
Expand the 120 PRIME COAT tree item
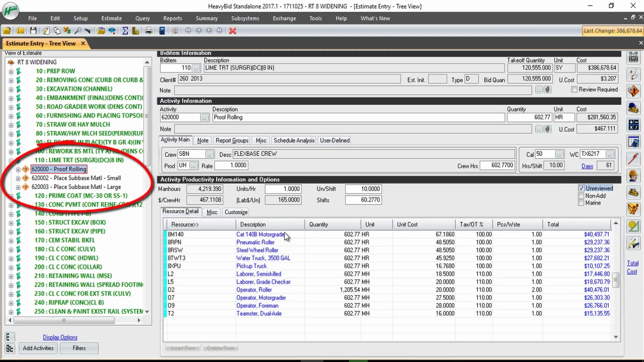tap(11, 196)
